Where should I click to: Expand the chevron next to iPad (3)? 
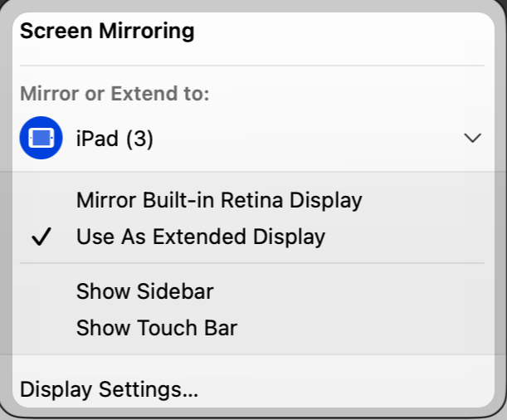[x=472, y=138]
